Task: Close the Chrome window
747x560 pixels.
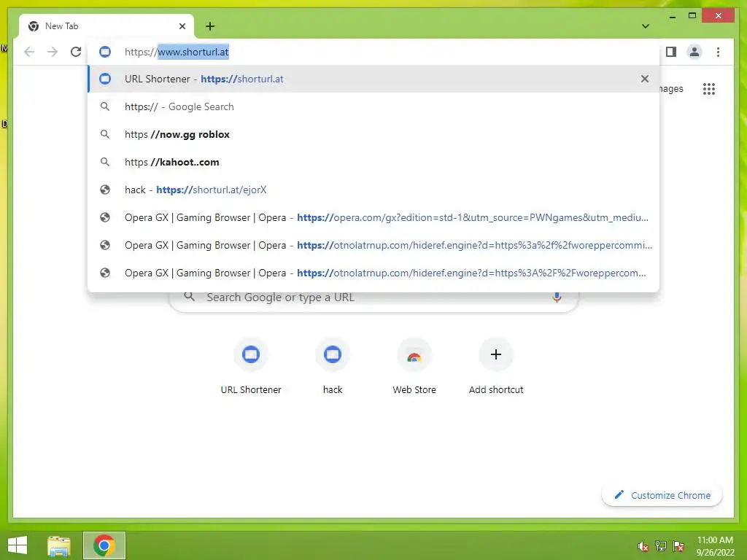Action: [718, 16]
